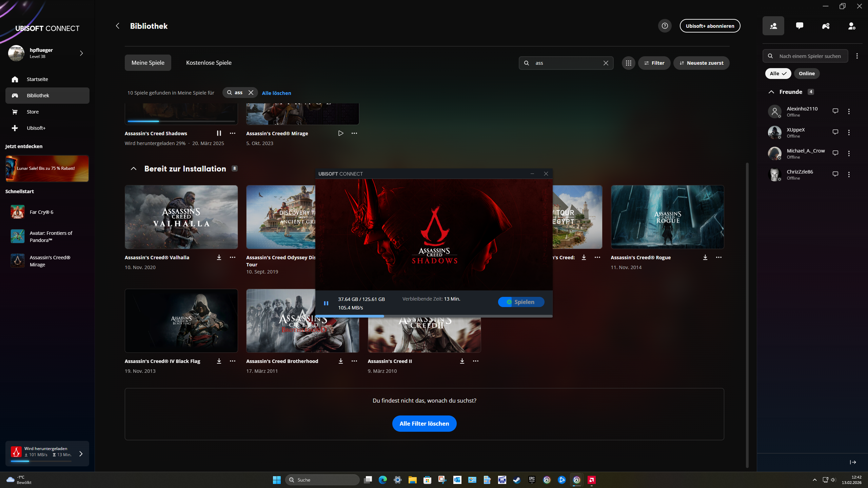Open the Store section in the sidebar
Screen dimensions: 868x488
coord(33,111)
